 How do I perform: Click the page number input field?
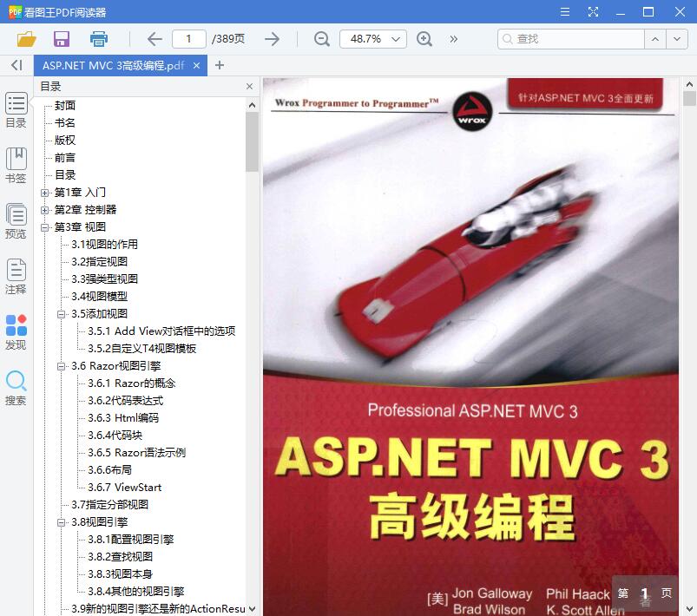point(189,39)
